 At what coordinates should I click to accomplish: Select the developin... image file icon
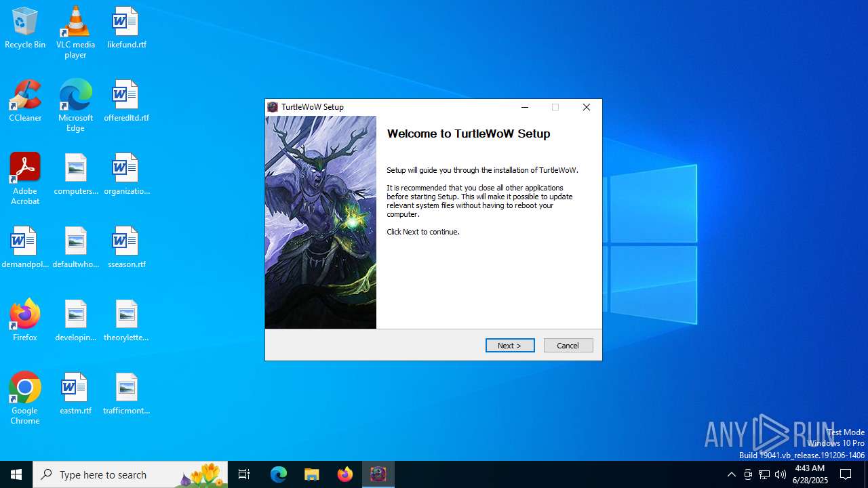pos(75,321)
